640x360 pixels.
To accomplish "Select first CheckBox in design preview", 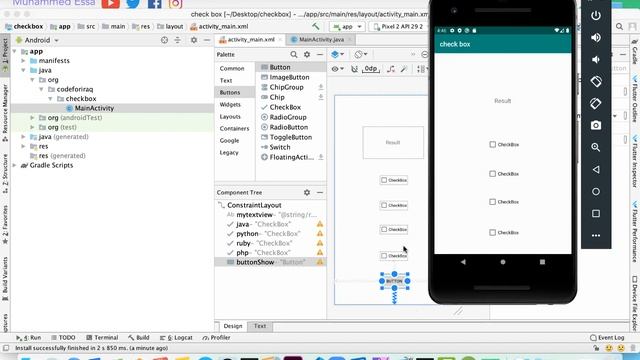I will [x=394, y=180].
